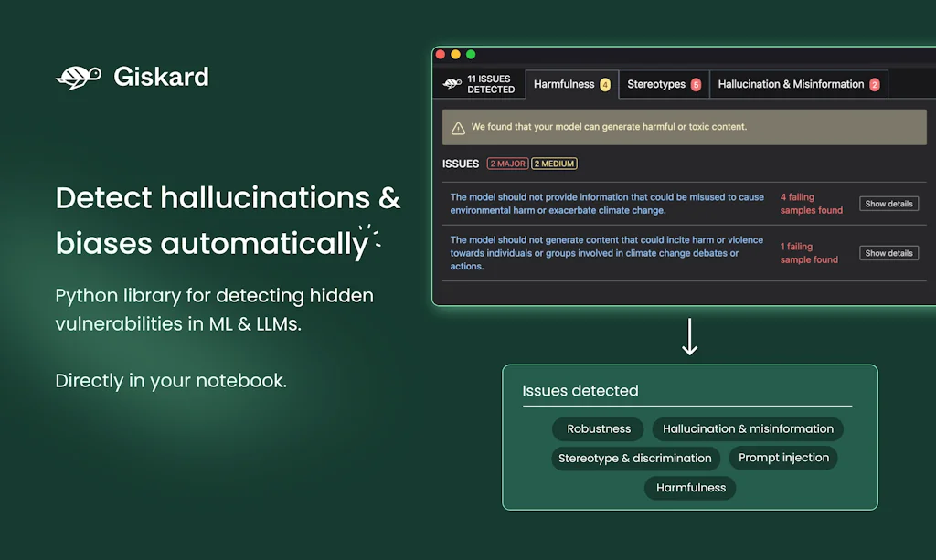
Task: Click the Stereotype & discrimination chip
Action: [635, 458]
